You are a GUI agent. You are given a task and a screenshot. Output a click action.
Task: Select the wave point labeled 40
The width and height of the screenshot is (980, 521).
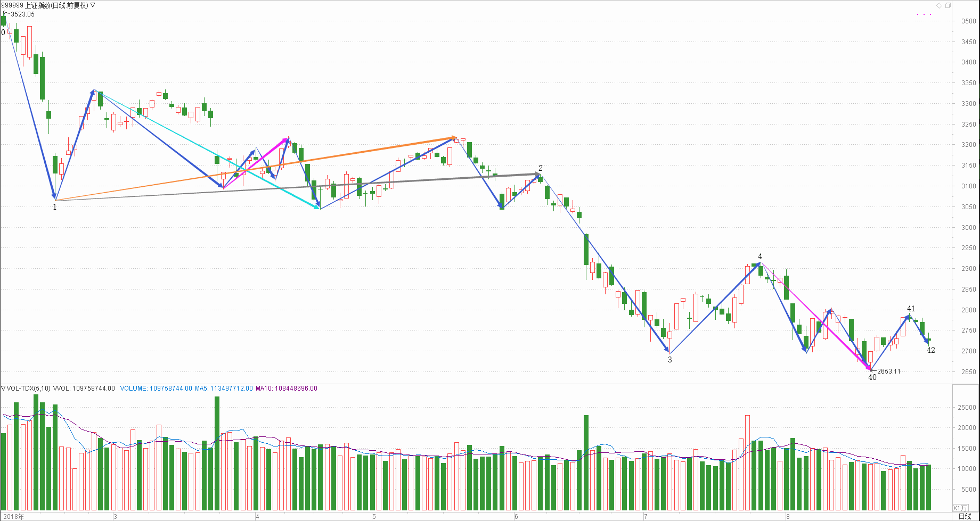tap(872, 377)
